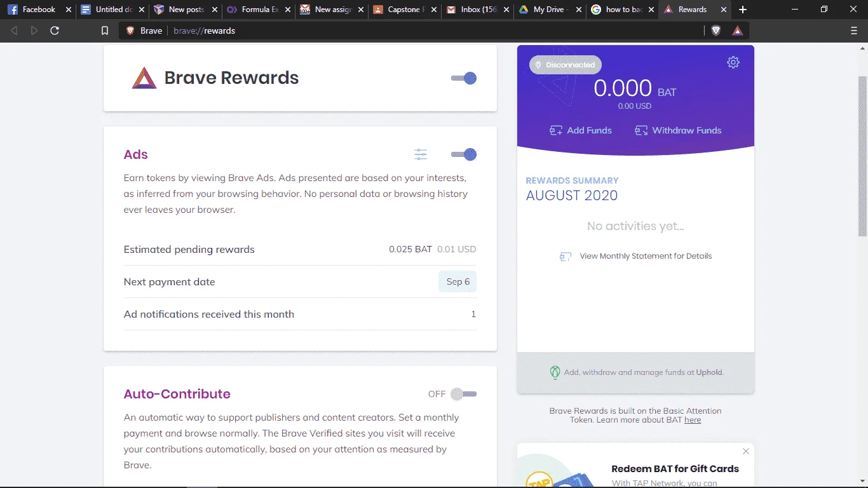The height and width of the screenshot is (488, 868).
Task: Click the Brave Rewards triangle logo
Action: click(x=144, y=78)
